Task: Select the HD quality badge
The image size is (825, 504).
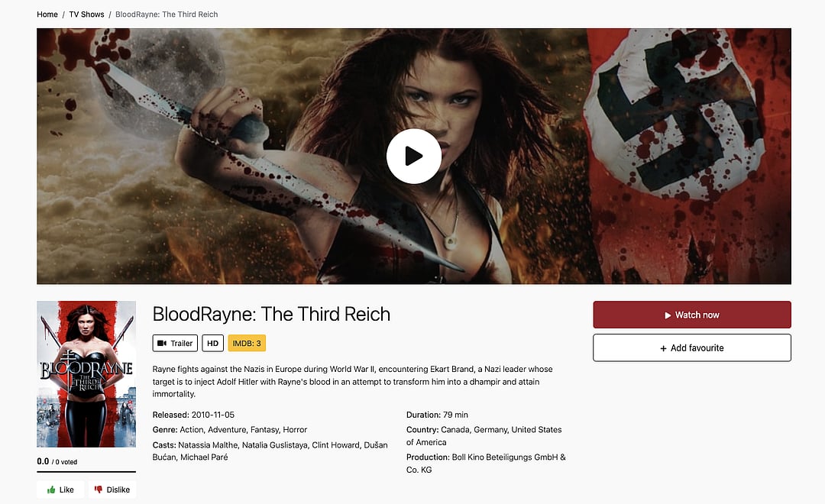Action: tap(212, 343)
